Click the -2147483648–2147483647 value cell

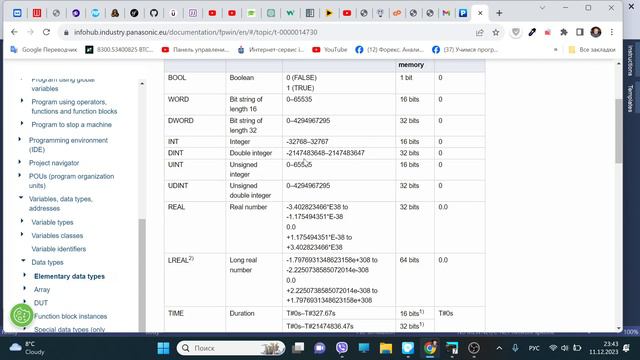338,153
